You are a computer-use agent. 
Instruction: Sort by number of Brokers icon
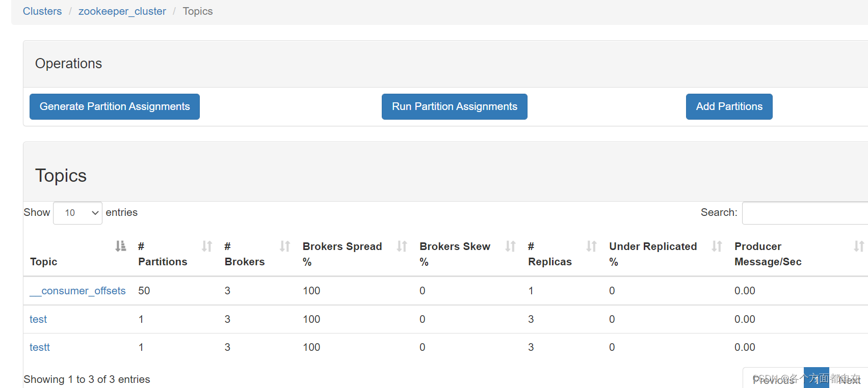click(285, 246)
